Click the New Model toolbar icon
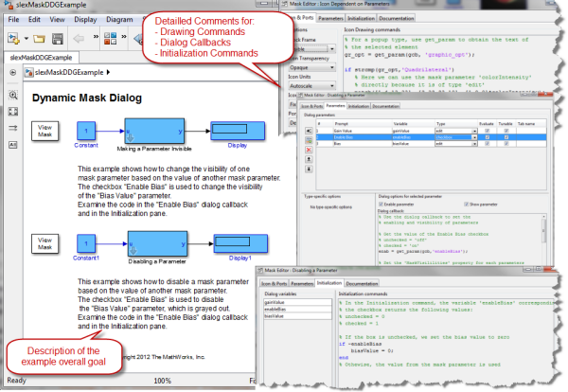The width and height of the screenshot is (568, 392). point(12,38)
